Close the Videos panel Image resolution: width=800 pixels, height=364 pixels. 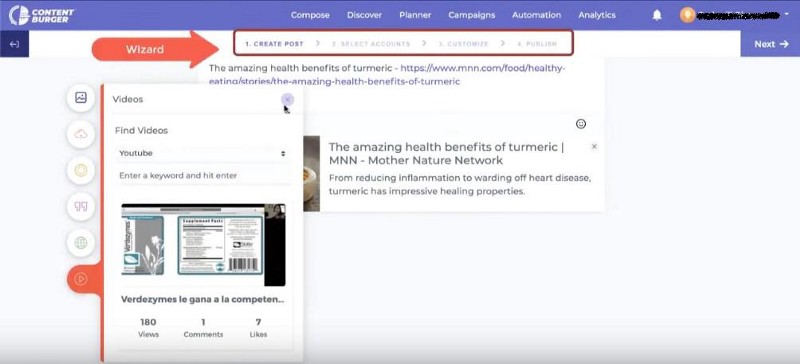[x=288, y=100]
